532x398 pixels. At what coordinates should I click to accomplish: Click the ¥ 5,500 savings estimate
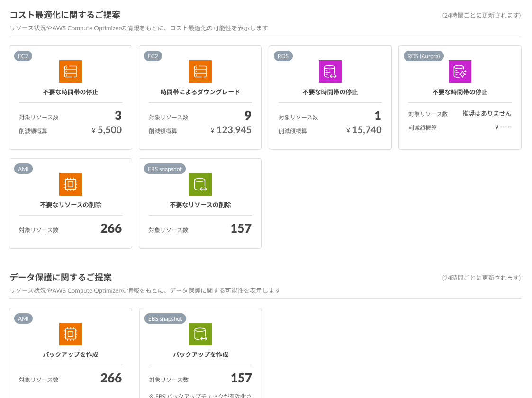pyautogui.click(x=107, y=130)
